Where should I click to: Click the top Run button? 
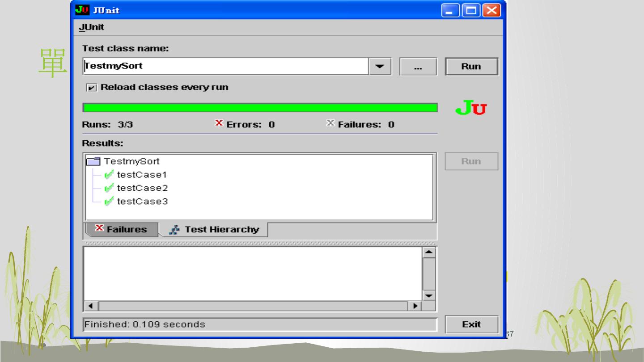(x=471, y=67)
